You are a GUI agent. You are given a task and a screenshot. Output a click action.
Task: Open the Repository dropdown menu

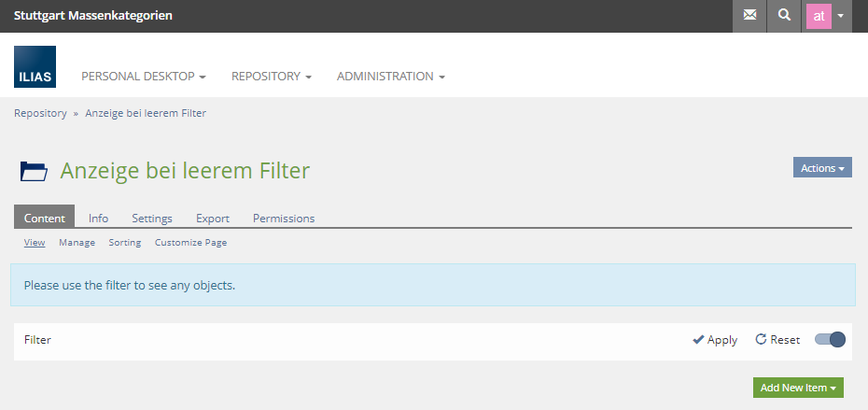(x=271, y=77)
